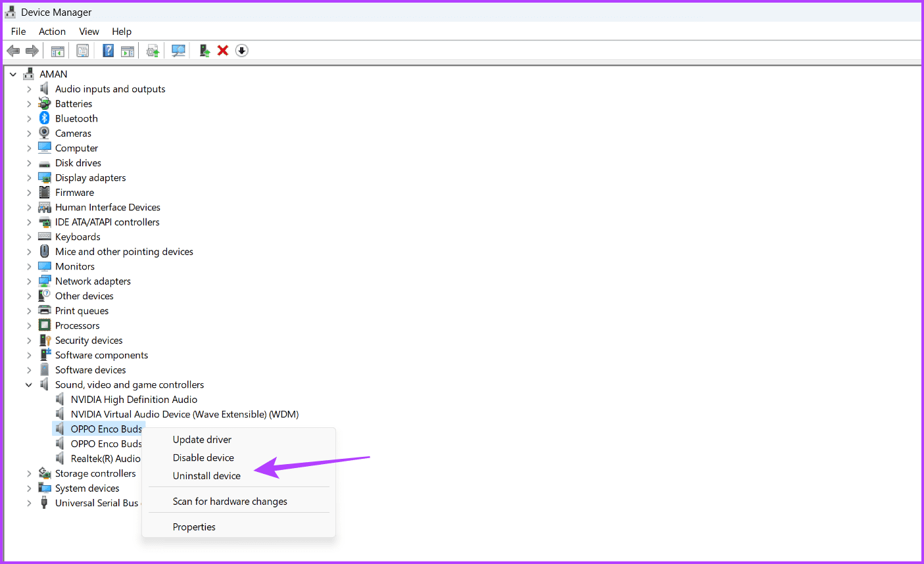The height and width of the screenshot is (564, 924).
Task: Click the Mice and other pointing devices icon
Action: 44,251
